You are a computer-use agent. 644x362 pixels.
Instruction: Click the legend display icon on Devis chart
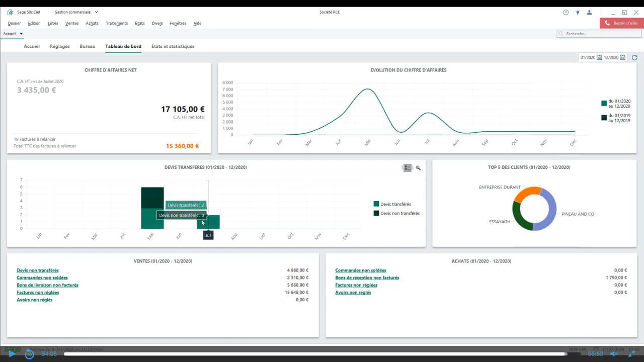pos(408,168)
